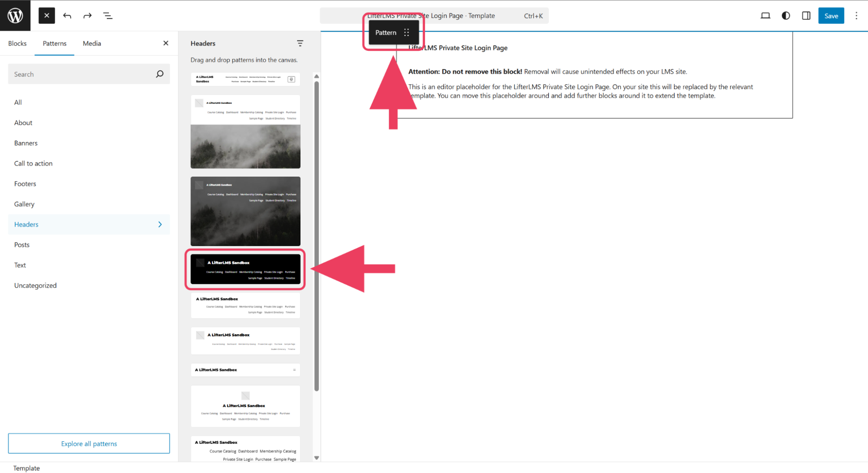Select the Footers pattern category
This screenshot has height=473, width=868.
[x=25, y=184]
